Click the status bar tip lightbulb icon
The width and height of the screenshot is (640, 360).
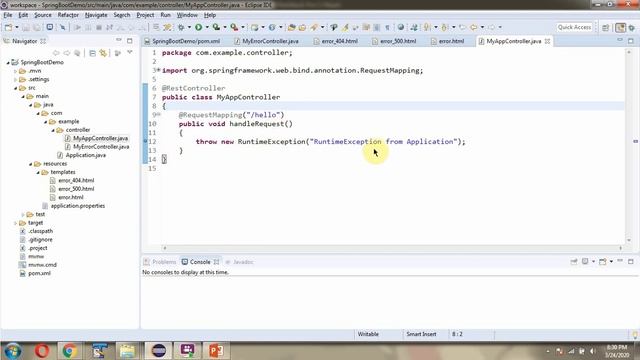pyautogui.click(x=635, y=335)
